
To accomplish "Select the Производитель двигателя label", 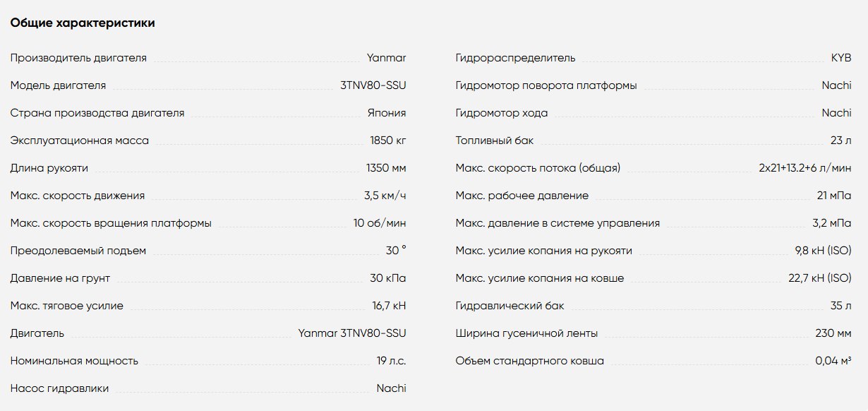I will [x=78, y=58].
